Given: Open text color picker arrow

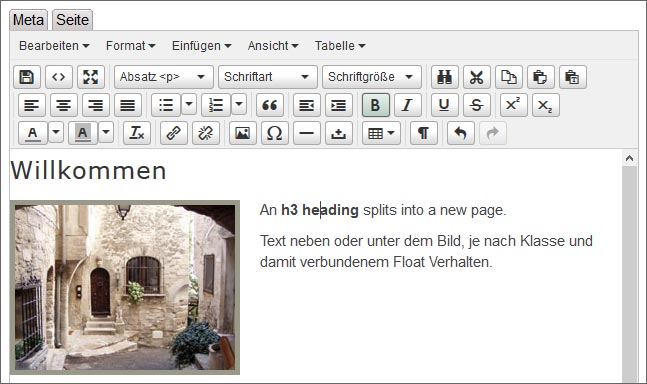Looking at the screenshot, I should pos(56,132).
